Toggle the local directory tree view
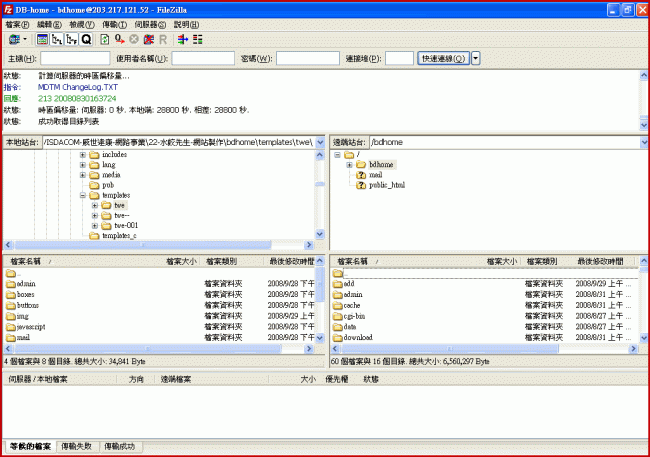The image size is (650, 457). pos(56,39)
